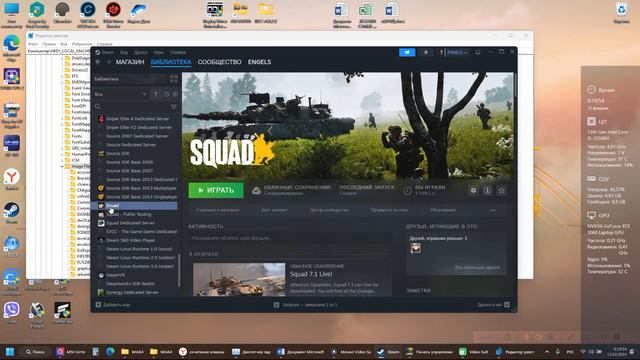Select Sniper Elite 4 Dedicated Server
Image resolution: width=640 pixels, height=360 pixels.
click(x=137, y=119)
